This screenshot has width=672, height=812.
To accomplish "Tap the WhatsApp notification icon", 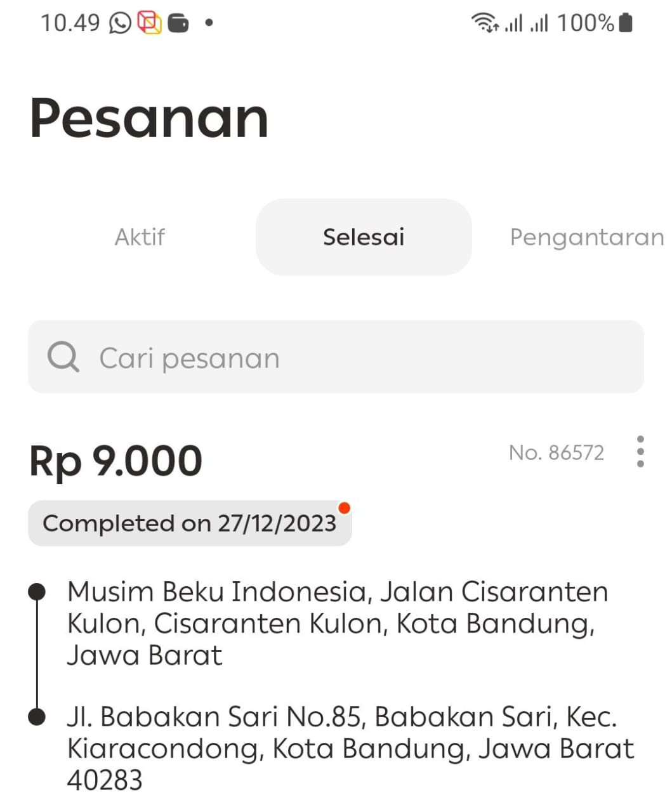I will click(x=120, y=23).
